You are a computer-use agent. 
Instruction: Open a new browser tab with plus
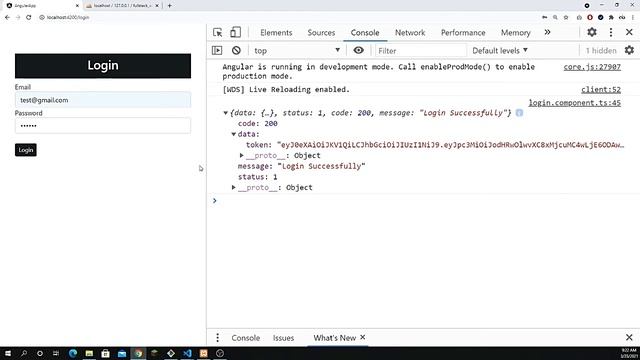tap(169, 6)
